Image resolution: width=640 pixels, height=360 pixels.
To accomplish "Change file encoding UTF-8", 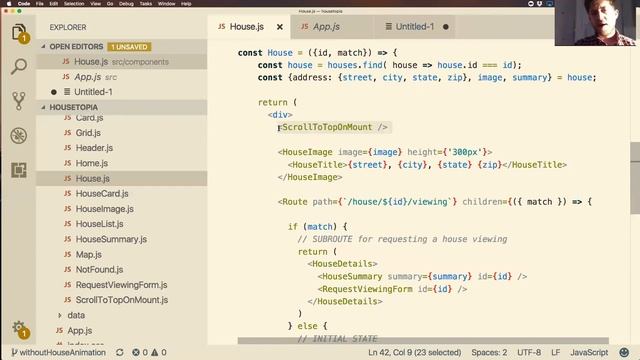I will click(x=529, y=352).
